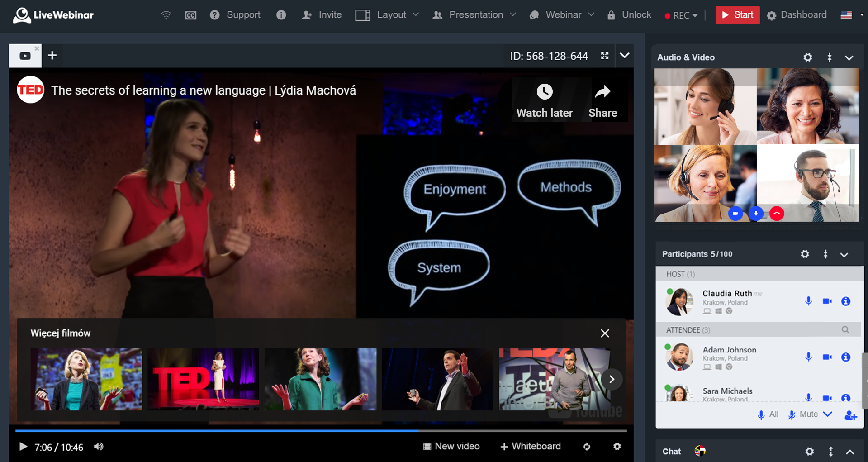The image size is (868, 462).
Task: Expand the Mute options chevron
Action: pyautogui.click(x=828, y=414)
